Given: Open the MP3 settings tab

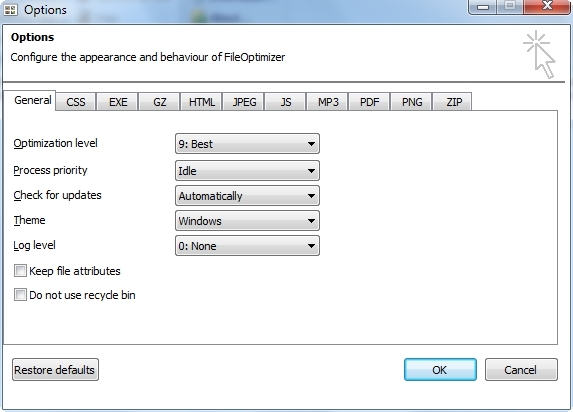Looking at the screenshot, I should click(x=328, y=102).
